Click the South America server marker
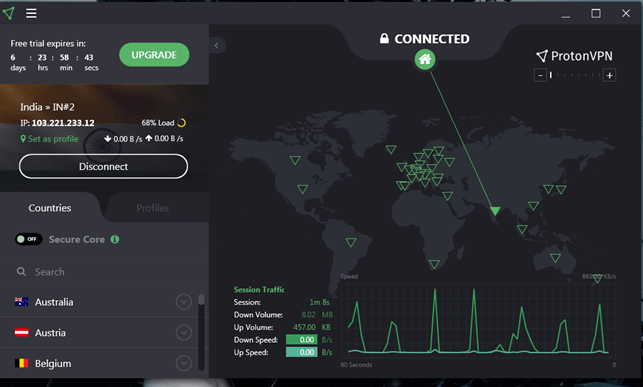This screenshot has width=643, height=387. (x=351, y=242)
